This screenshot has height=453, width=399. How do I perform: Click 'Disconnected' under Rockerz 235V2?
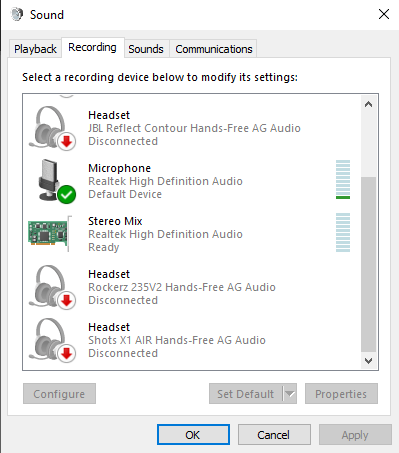(x=123, y=300)
